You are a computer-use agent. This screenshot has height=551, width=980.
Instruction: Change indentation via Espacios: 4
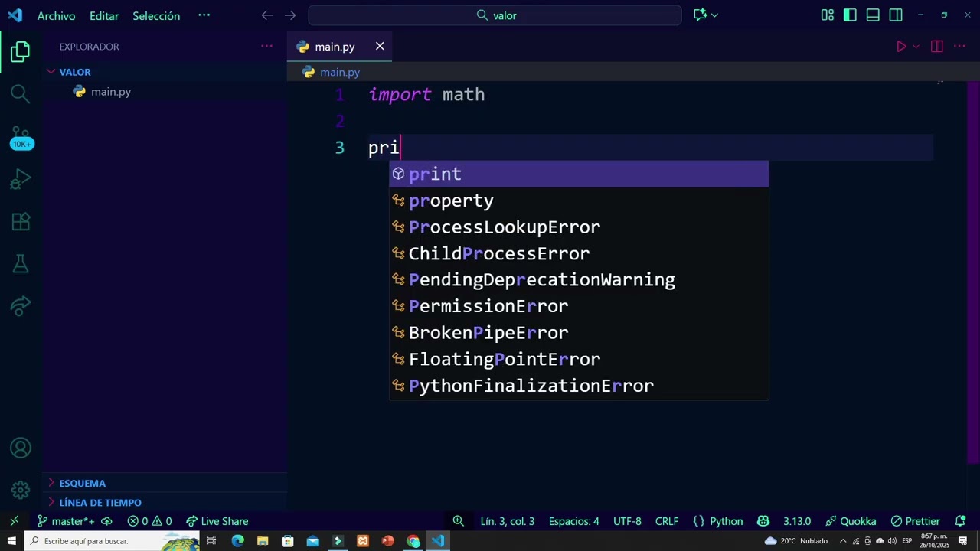point(574,521)
